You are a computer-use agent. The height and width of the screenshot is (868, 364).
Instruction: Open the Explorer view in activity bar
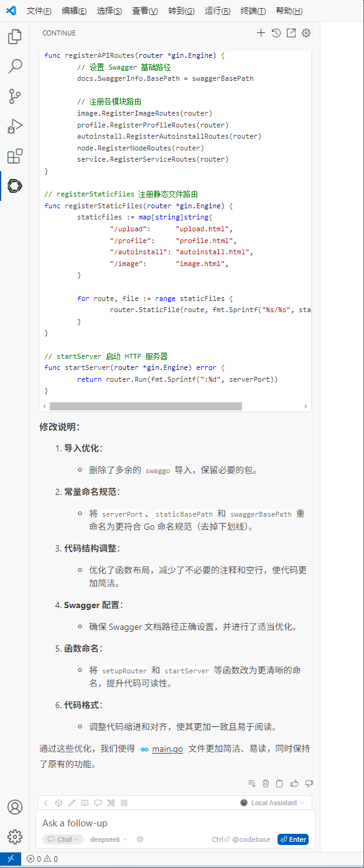coord(15,37)
